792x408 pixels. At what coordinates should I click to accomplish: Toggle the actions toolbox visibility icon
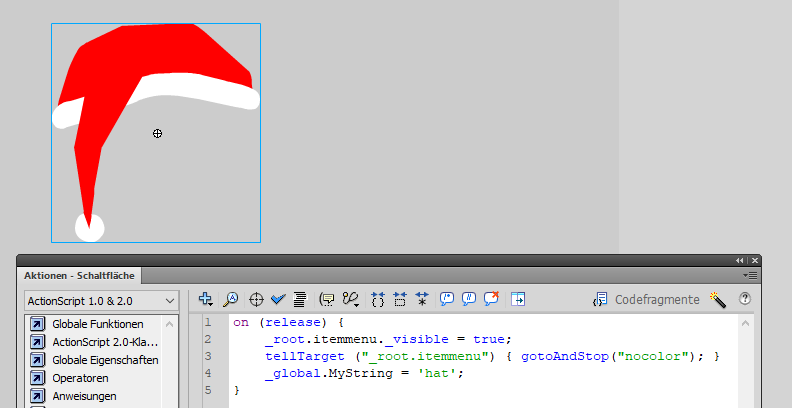click(x=518, y=299)
